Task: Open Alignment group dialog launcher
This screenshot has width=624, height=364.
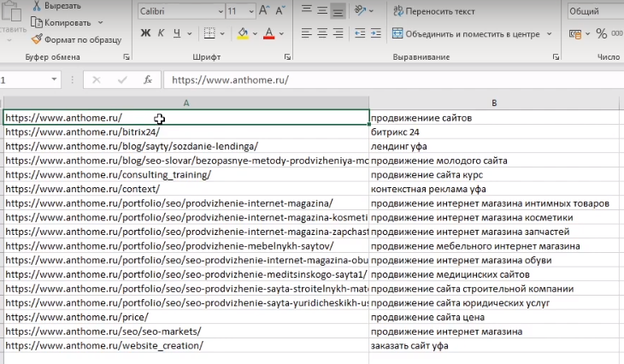Action: (556, 57)
